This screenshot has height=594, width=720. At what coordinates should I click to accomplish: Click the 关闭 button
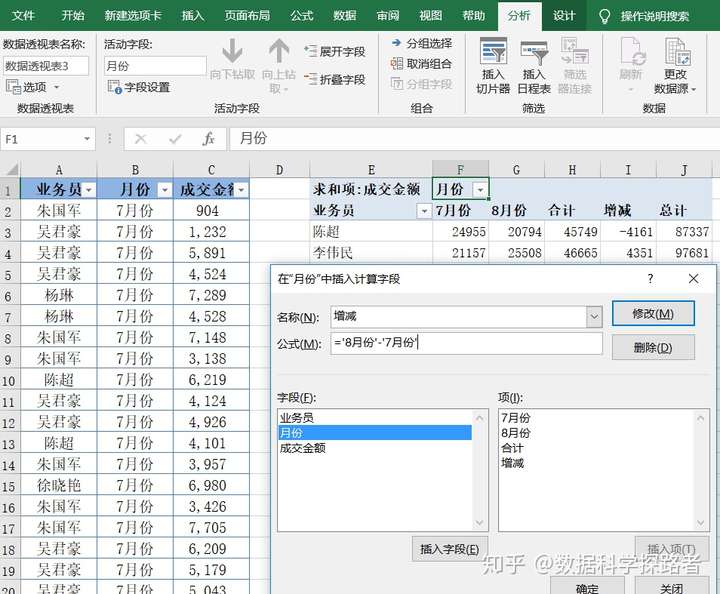point(671,586)
